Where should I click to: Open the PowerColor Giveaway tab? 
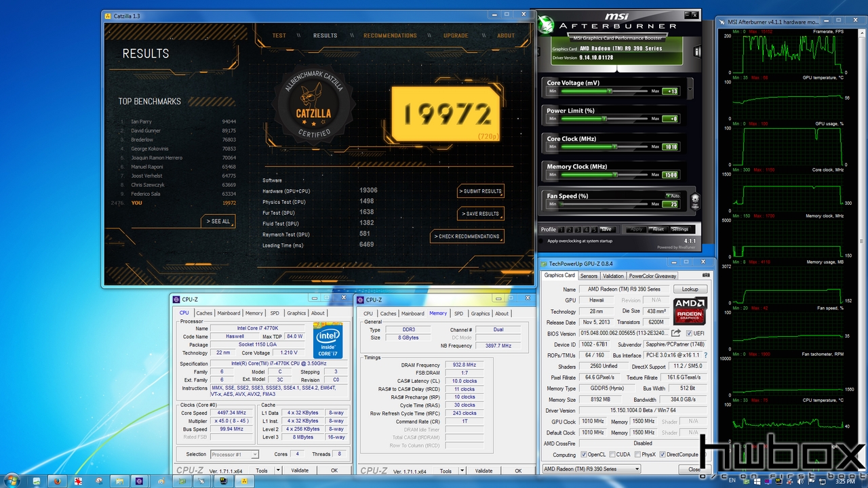652,276
